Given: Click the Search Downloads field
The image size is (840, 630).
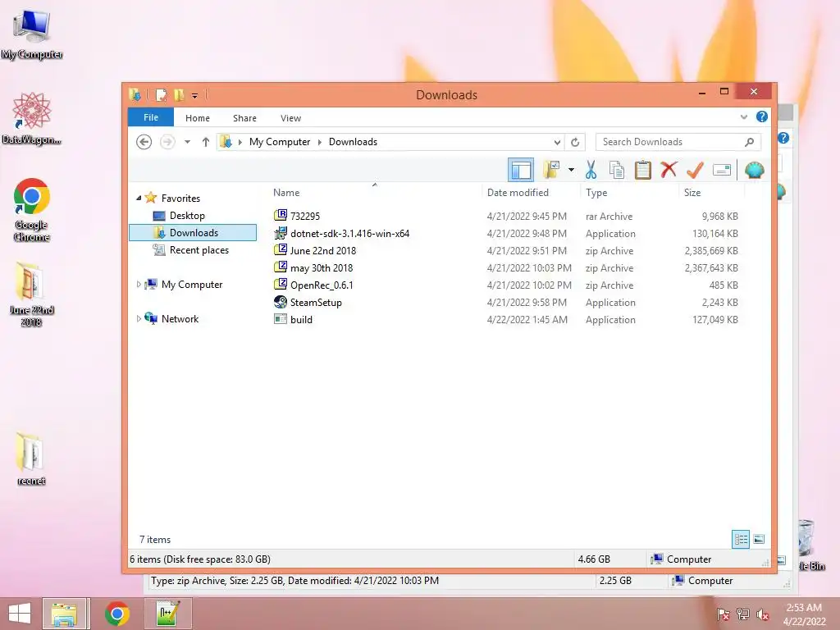Looking at the screenshot, I should (678, 142).
